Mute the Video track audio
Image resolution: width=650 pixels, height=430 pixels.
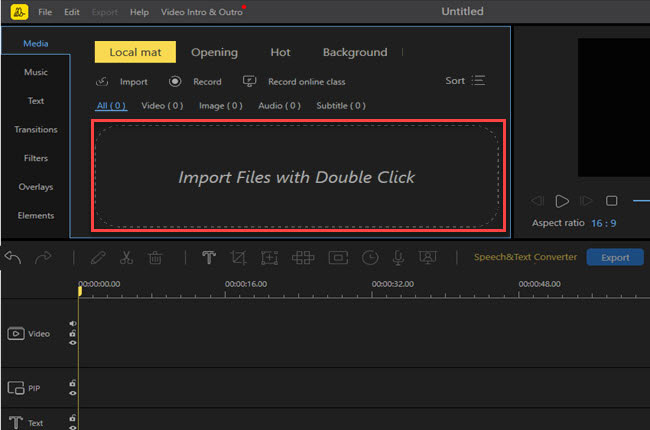pyautogui.click(x=72, y=324)
